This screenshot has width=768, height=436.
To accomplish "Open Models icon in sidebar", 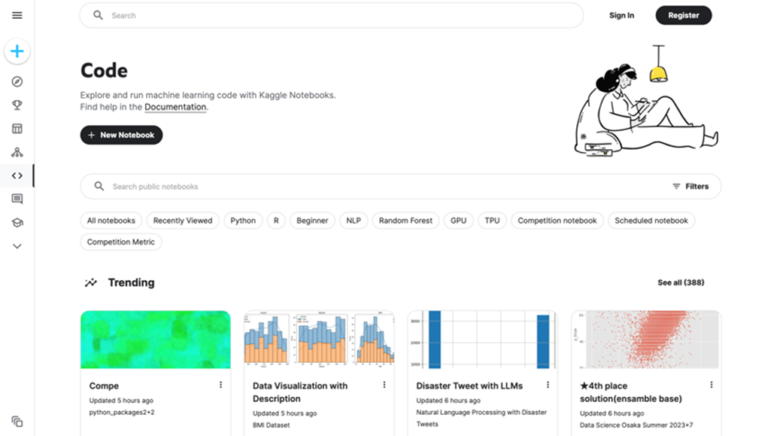I will (17, 152).
